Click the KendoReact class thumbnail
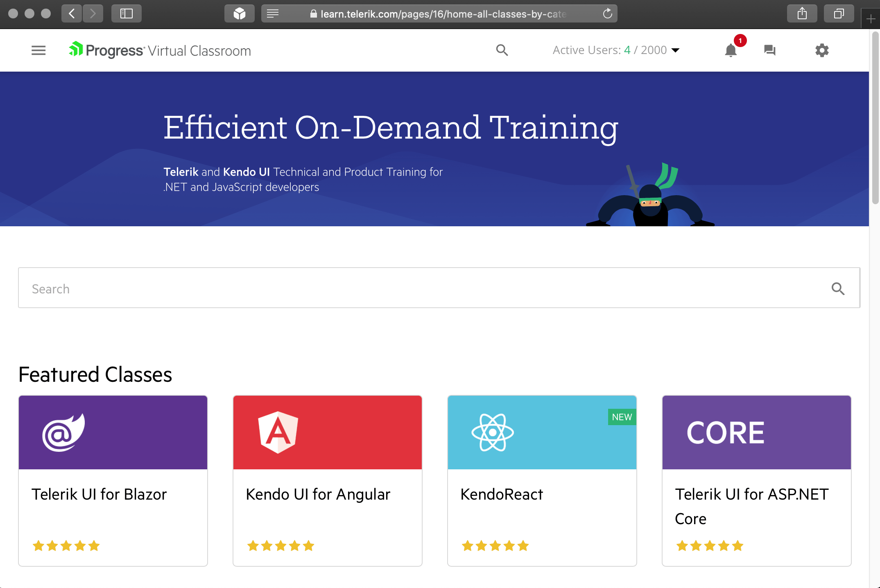Viewport: 880px width, 588px height. 542,432
